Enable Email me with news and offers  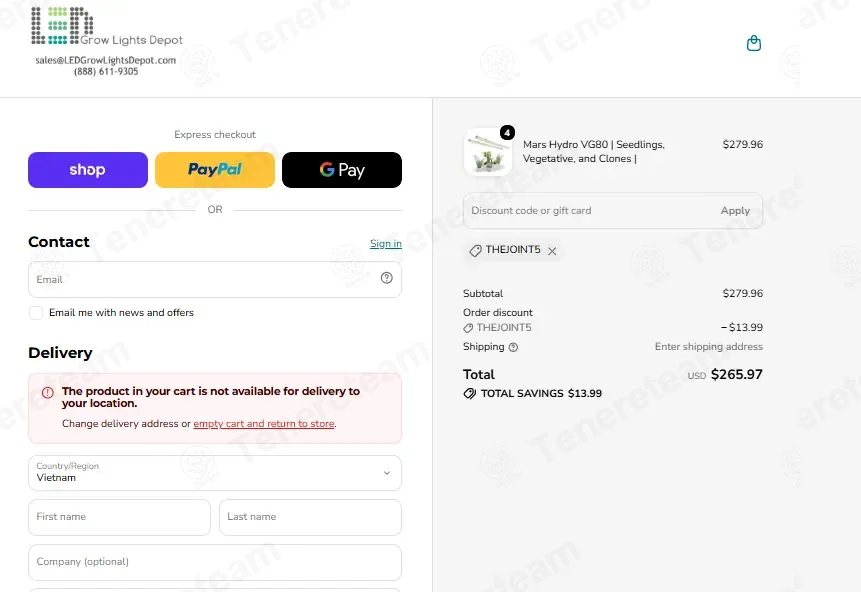pyautogui.click(x=36, y=313)
